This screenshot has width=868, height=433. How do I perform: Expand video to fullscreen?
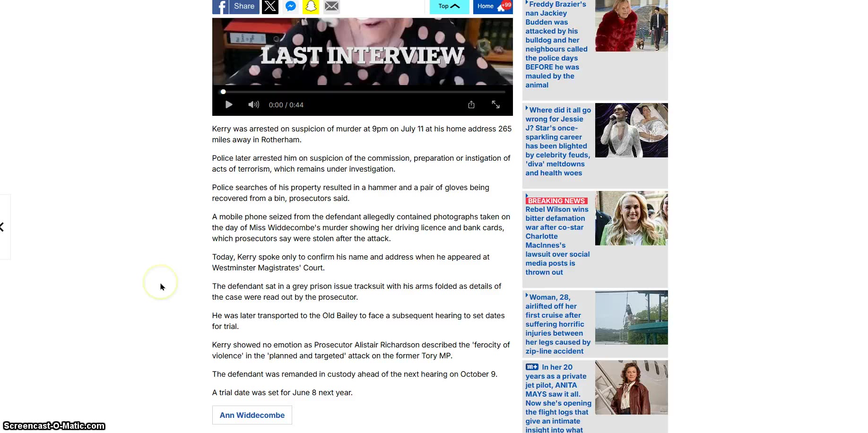495,104
